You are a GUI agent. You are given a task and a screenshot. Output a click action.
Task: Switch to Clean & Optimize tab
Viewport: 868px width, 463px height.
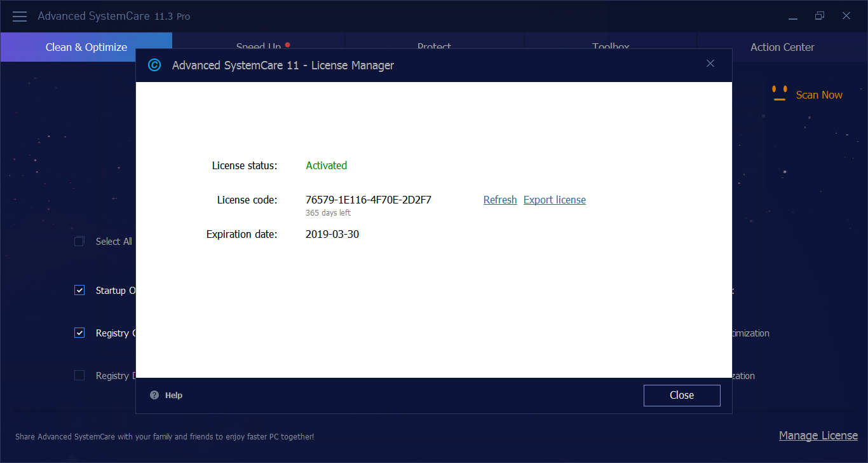pyautogui.click(x=86, y=47)
